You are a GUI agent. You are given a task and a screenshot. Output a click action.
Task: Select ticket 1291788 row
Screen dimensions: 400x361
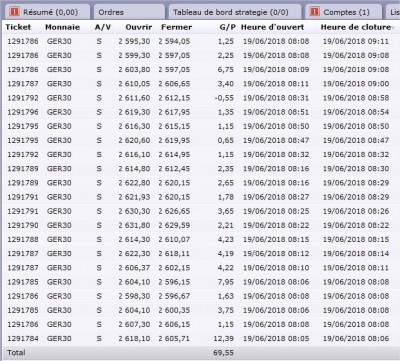click(x=200, y=239)
